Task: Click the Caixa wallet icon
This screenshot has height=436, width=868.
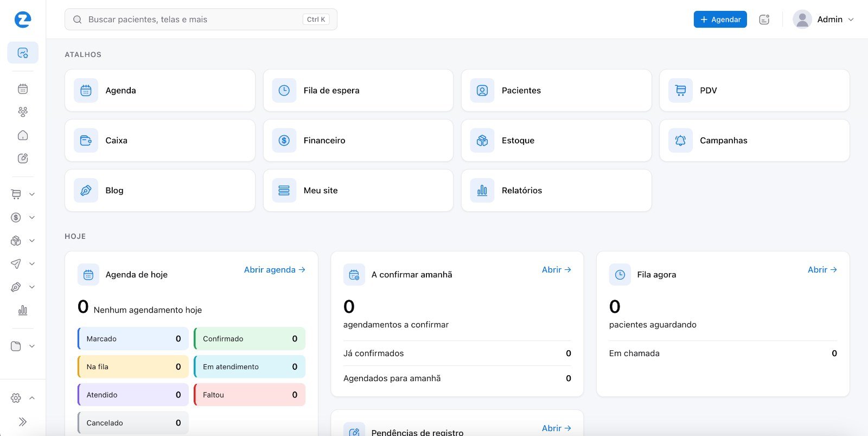Action: click(86, 141)
